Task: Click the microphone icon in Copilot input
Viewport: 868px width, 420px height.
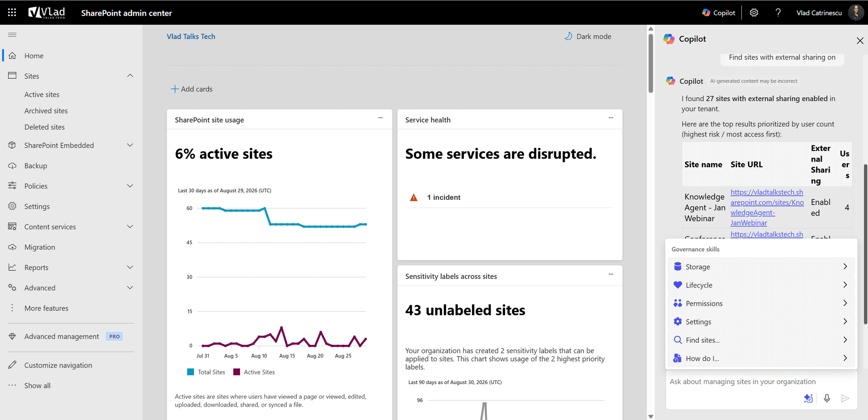Action: (827, 398)
